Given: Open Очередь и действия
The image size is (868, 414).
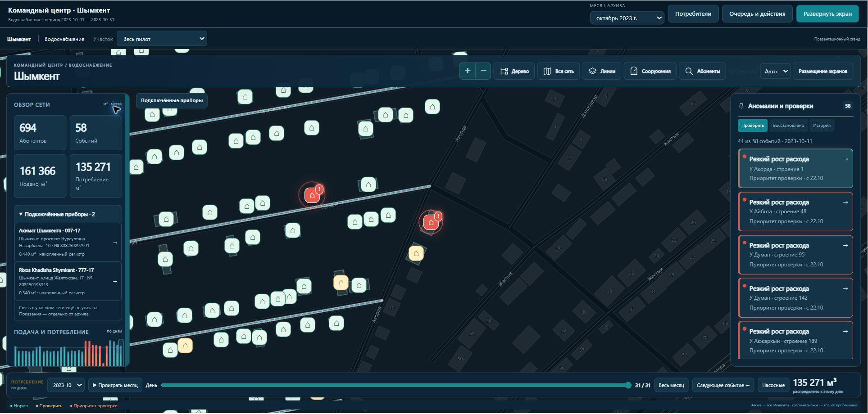Looking at the screenshot, I should point(757,14).
